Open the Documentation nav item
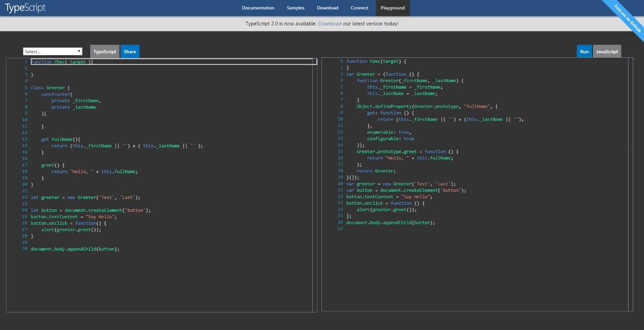 pyautogui.click(x=258, y=8)
